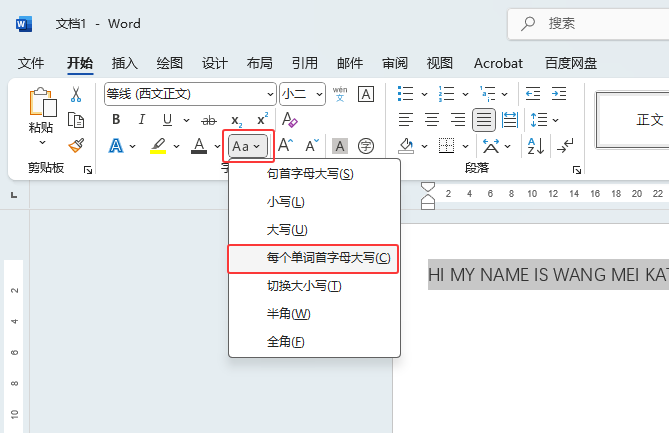Click the Shading paint bucket icon
This screenshot has height=433, width=669.
406,146
